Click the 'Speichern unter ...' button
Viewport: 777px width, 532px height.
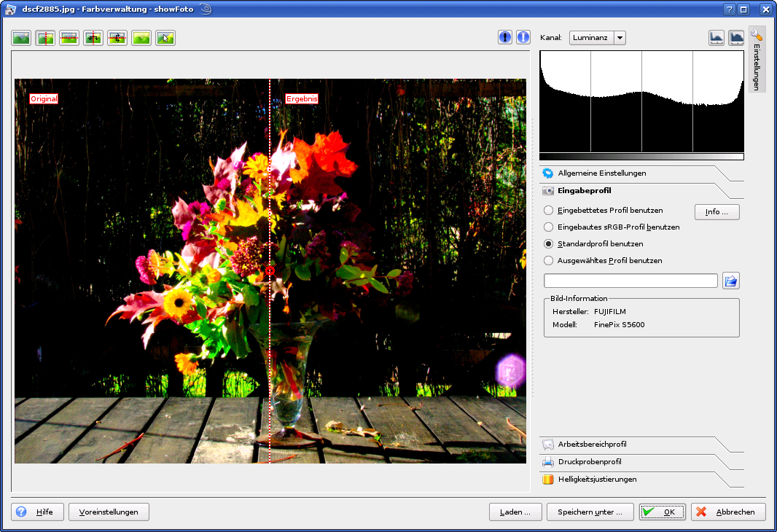pos(590,512)
